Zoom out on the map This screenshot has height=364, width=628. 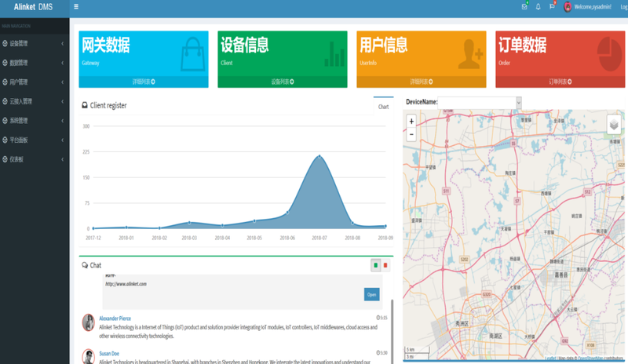[411, 134]
